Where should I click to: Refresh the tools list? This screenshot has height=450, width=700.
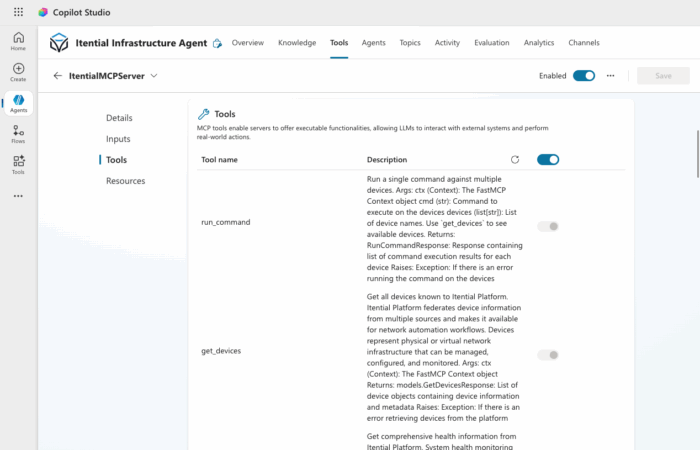click(x=515, y=160)
